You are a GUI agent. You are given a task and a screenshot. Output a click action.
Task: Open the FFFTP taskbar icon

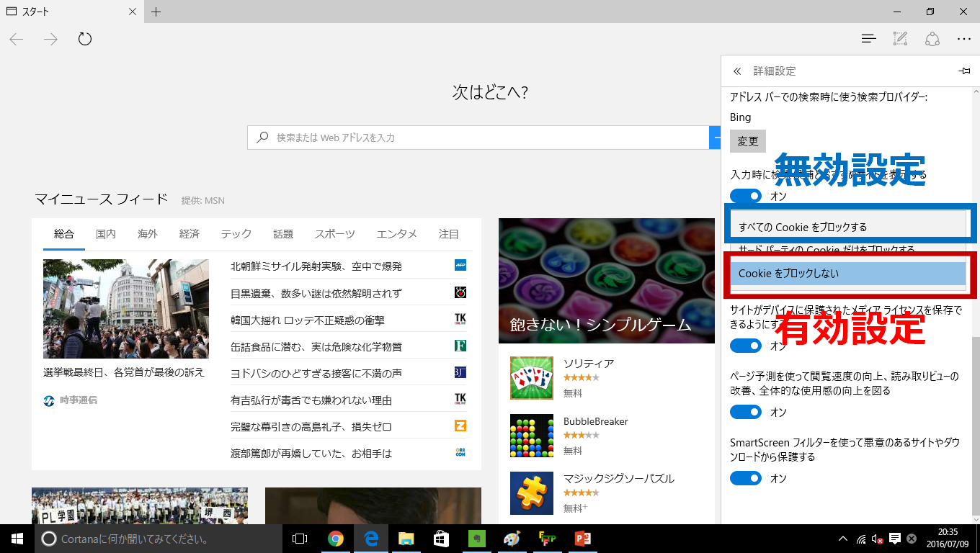[547, 539]
